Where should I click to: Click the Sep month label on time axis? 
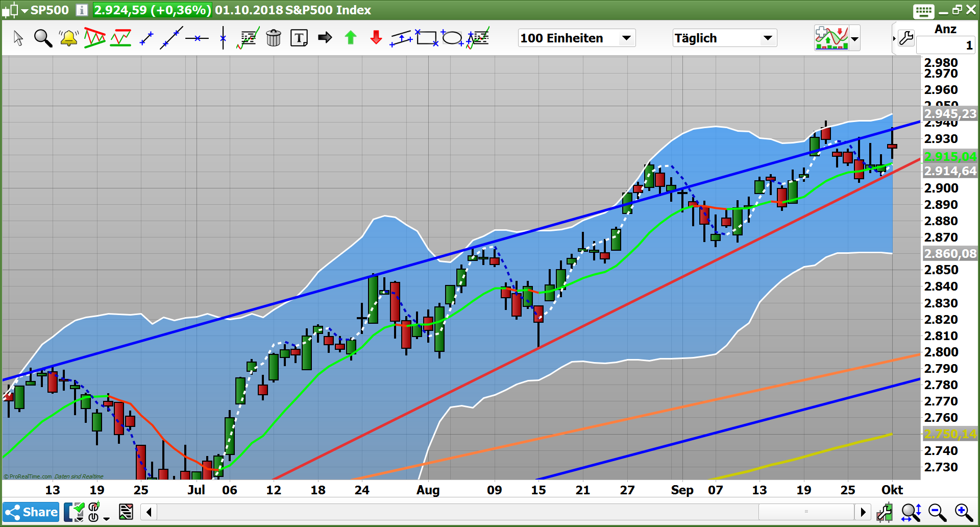tap(682, 490)
